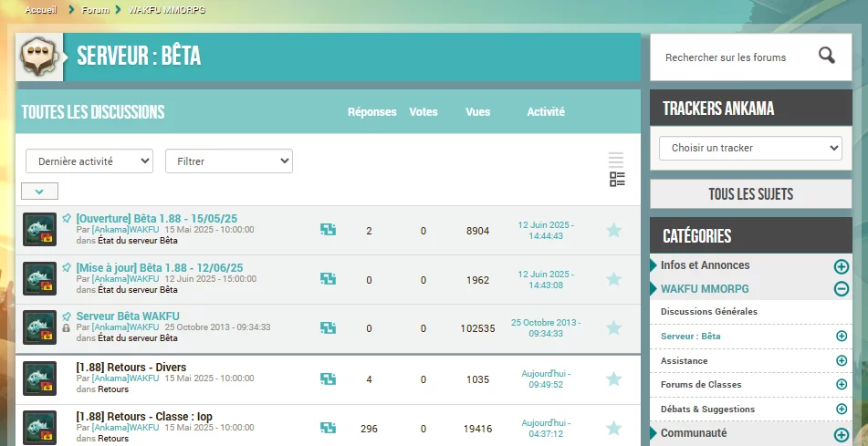Click the forum speech-bubble logo icon
The image size is (868, 446).
pos(38,57)
